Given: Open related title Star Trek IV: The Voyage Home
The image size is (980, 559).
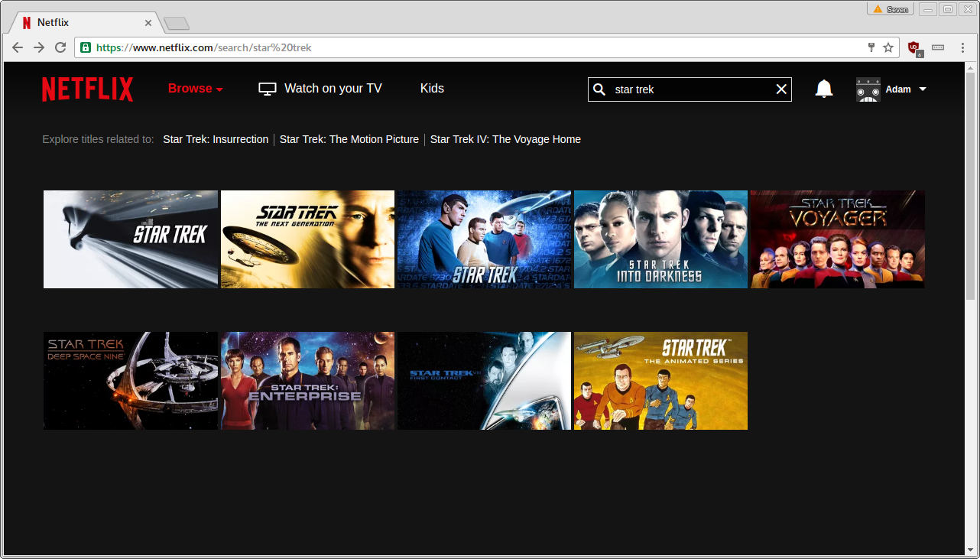Looking at the screenshot, I should pyautogui.click(x=505, y=139).
